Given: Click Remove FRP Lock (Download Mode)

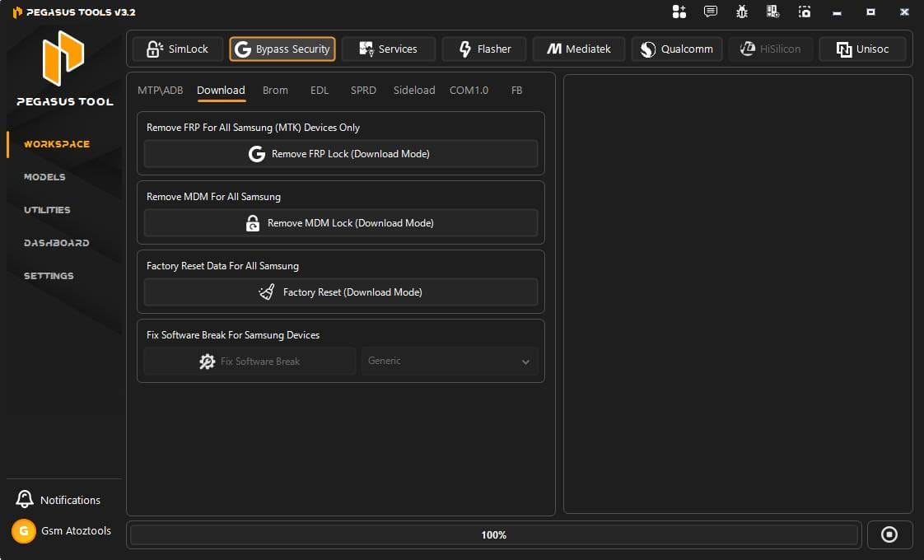Looking at the screenshot, I should [x=340, y=153].
